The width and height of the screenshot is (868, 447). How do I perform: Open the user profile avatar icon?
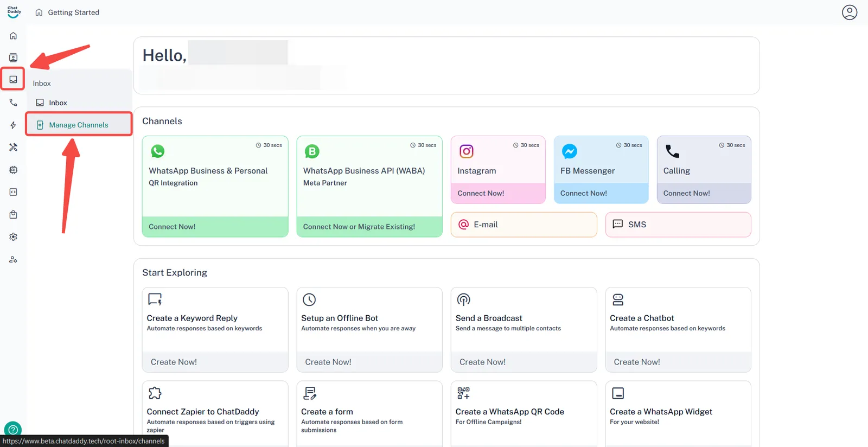click(x=849, y=12)
